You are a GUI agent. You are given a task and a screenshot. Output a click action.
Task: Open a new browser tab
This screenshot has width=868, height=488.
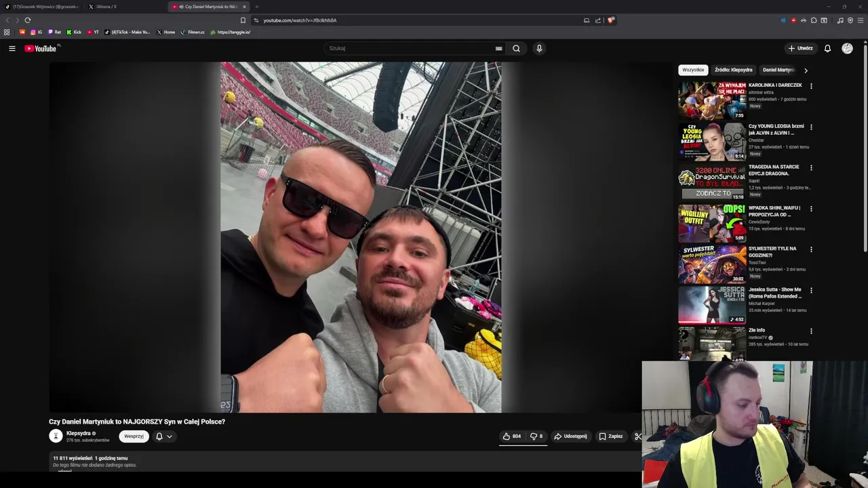tap(256, 7)
